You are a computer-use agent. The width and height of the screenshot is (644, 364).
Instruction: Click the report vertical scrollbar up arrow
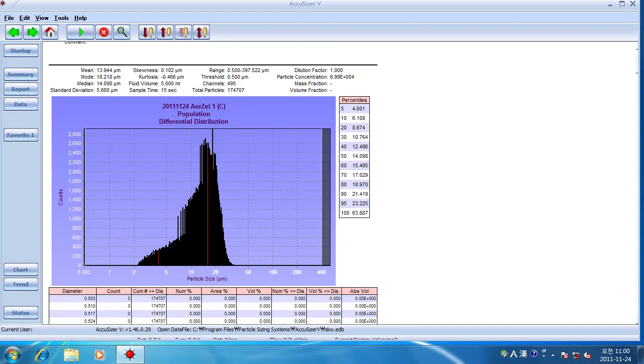pyautogui.click(x=638, y=45)
